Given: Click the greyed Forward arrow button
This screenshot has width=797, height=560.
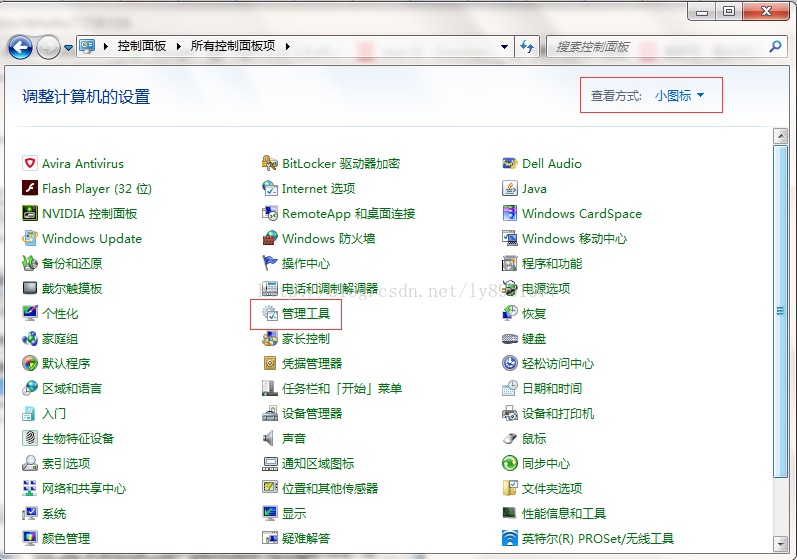Looking at the screenshot, I should click(x=49, y=48).
